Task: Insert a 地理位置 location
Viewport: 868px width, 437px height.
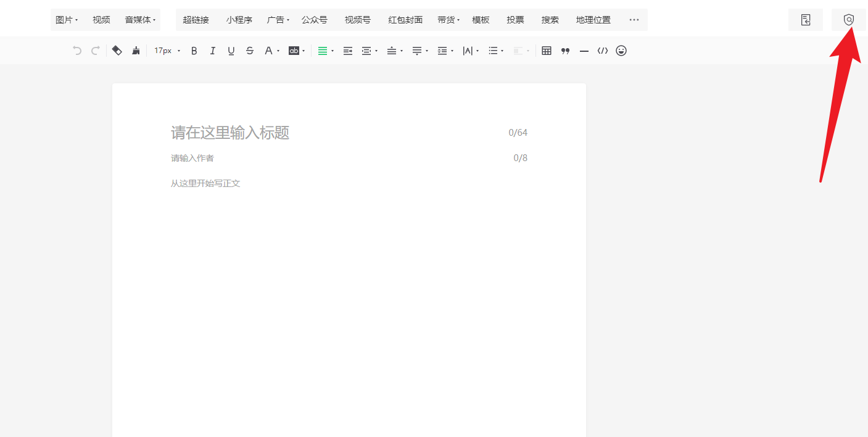Action: pos(593,20)
